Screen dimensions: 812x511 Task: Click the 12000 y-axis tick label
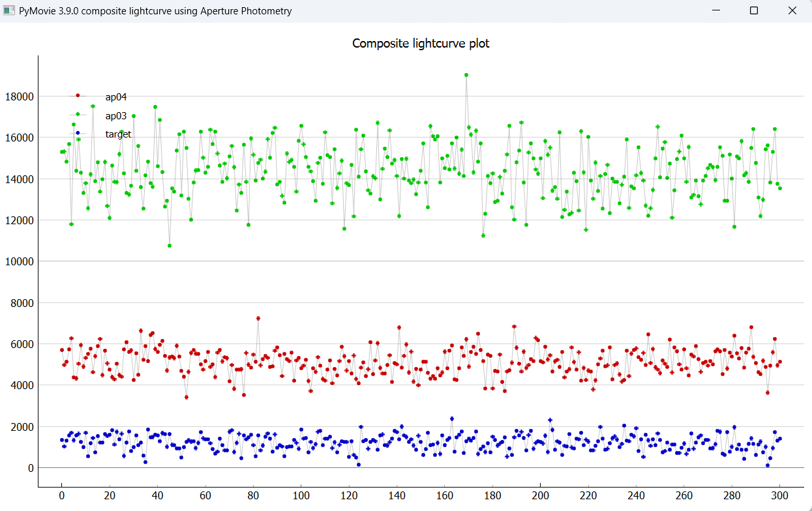point(20,220)
